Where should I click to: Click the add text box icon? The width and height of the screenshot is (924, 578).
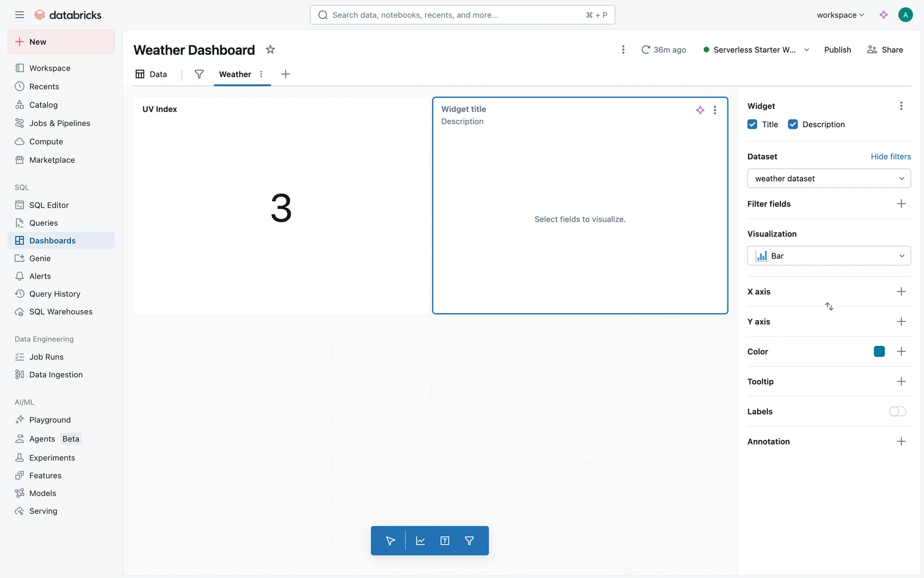pos(445,540)
